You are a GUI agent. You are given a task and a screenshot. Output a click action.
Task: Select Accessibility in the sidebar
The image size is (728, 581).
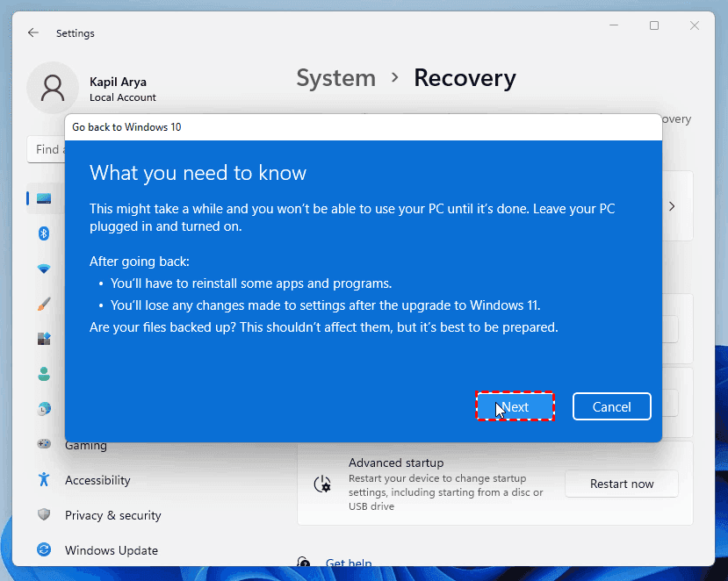(97, 480)
